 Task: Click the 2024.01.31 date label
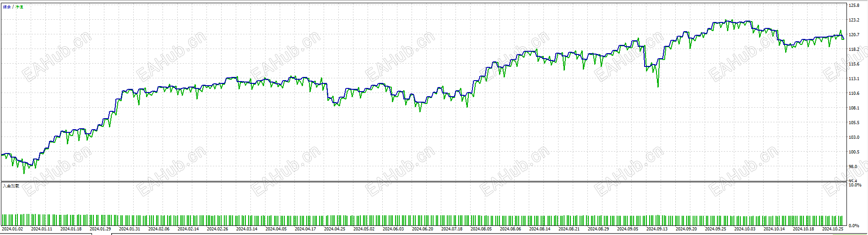point(130,229)
